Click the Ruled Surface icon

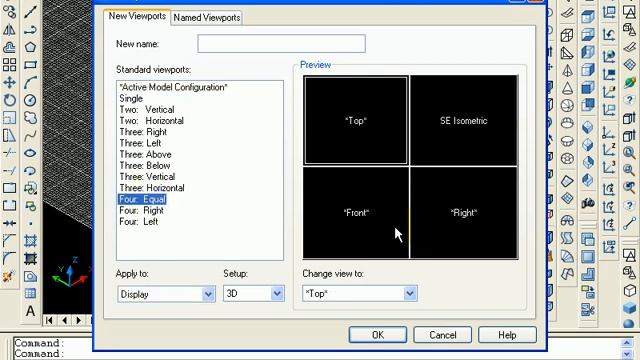[x=567, y=256]
